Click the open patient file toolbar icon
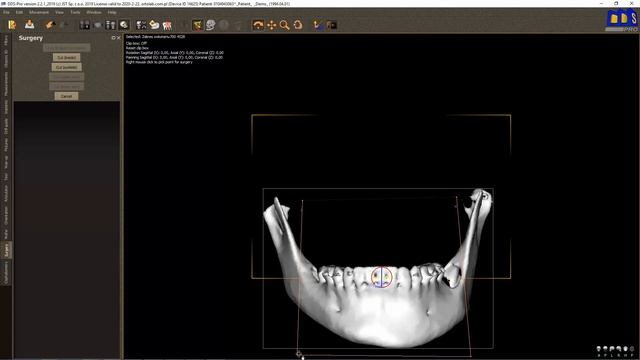The image size is (640, 360). (12, 25)
